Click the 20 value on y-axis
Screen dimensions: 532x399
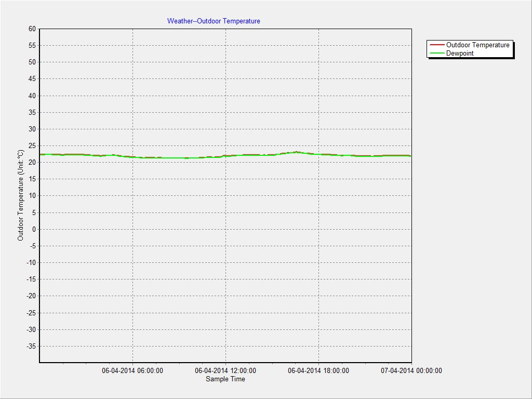click(32, 162)
